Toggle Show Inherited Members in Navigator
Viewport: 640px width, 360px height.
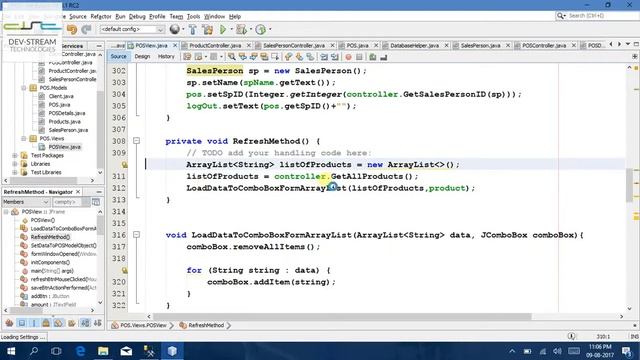click(x=9, y=323)
